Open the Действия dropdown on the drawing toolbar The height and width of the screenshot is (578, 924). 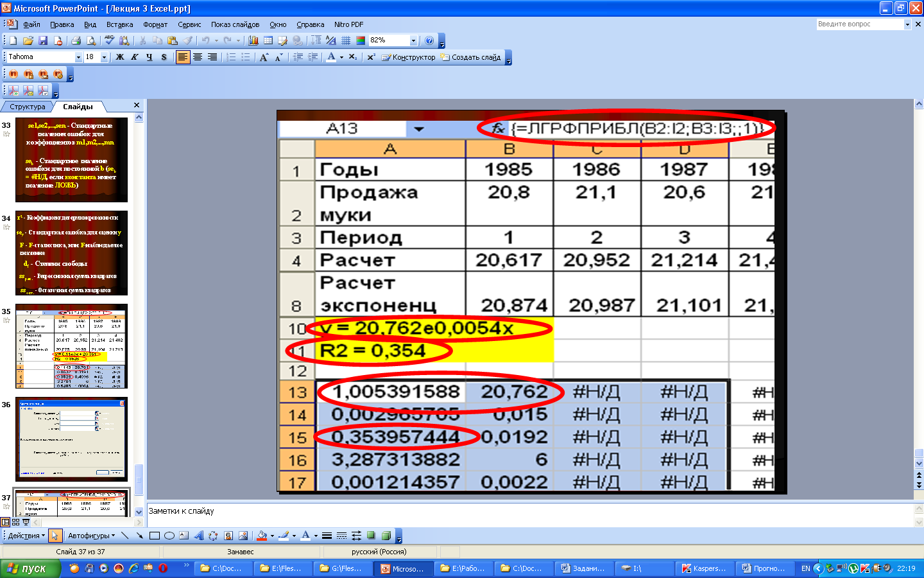click(26, 536)
